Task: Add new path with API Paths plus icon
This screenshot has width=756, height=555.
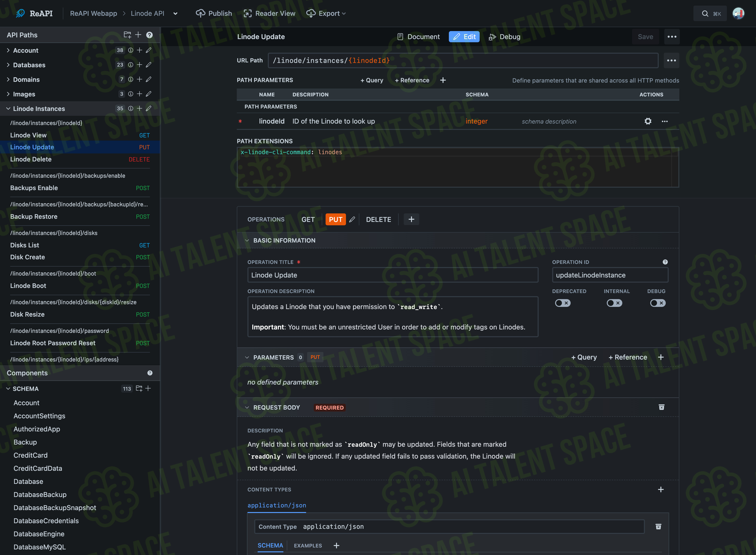Action: pos(138,35)
